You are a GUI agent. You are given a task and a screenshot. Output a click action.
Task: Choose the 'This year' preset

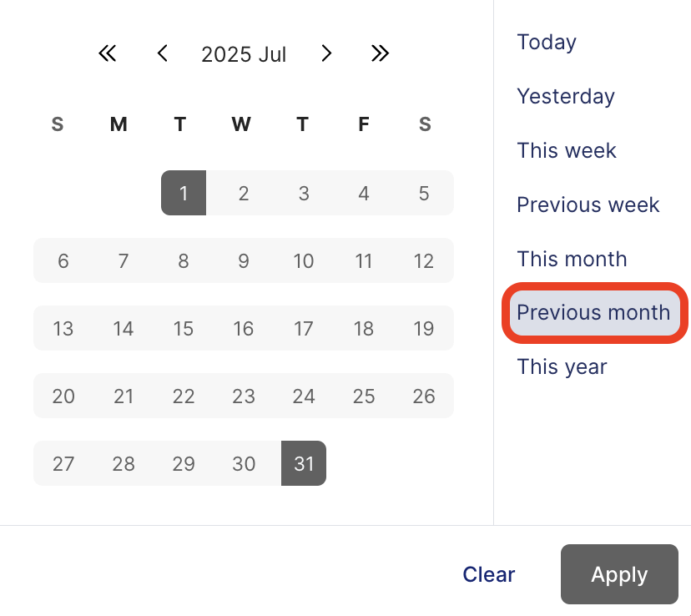coord(561,366)
